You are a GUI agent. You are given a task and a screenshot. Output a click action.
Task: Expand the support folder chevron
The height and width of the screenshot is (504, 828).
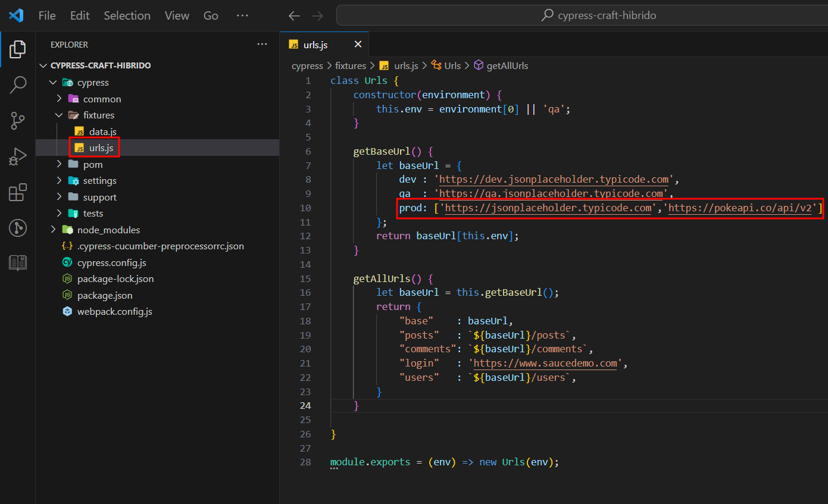pyautogui.click(x=59, y=197)
